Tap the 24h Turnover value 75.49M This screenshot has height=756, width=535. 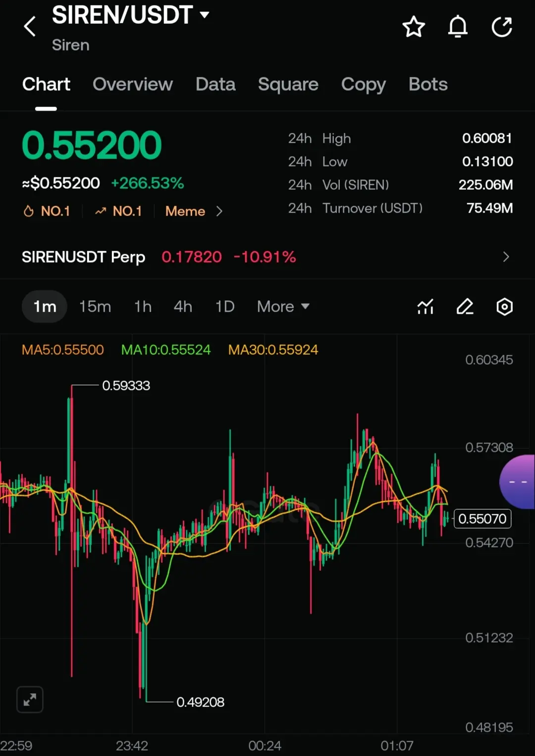[x=489, y=208]
